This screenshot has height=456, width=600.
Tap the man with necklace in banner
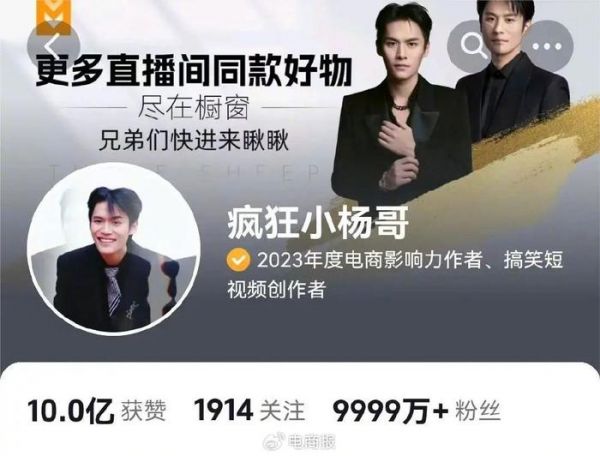402,103
